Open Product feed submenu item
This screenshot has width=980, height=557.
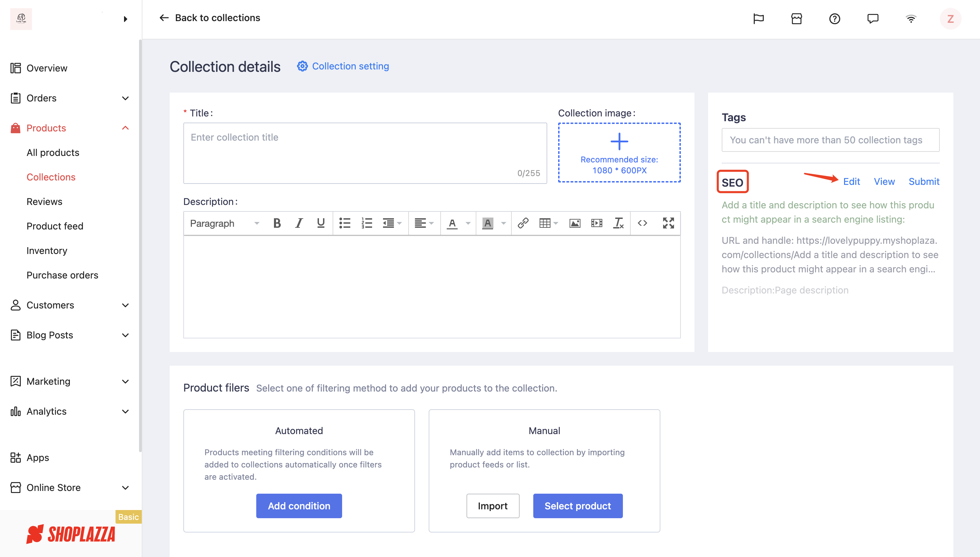coord(55,226)
